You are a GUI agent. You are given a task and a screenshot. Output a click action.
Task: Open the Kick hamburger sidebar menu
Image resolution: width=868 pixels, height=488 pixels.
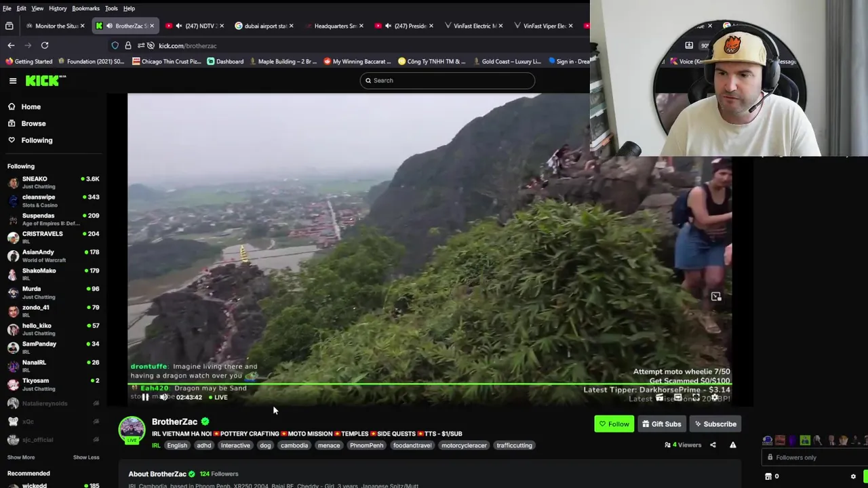click(13, 81)
